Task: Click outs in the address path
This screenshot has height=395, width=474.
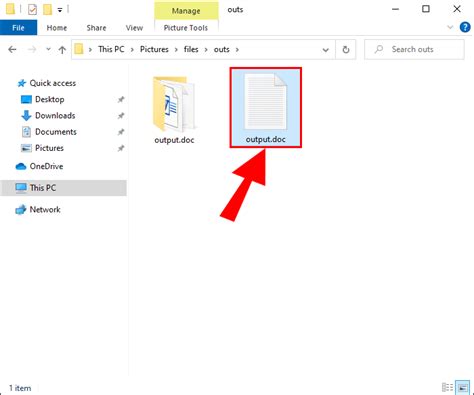Action: (222, 49)
